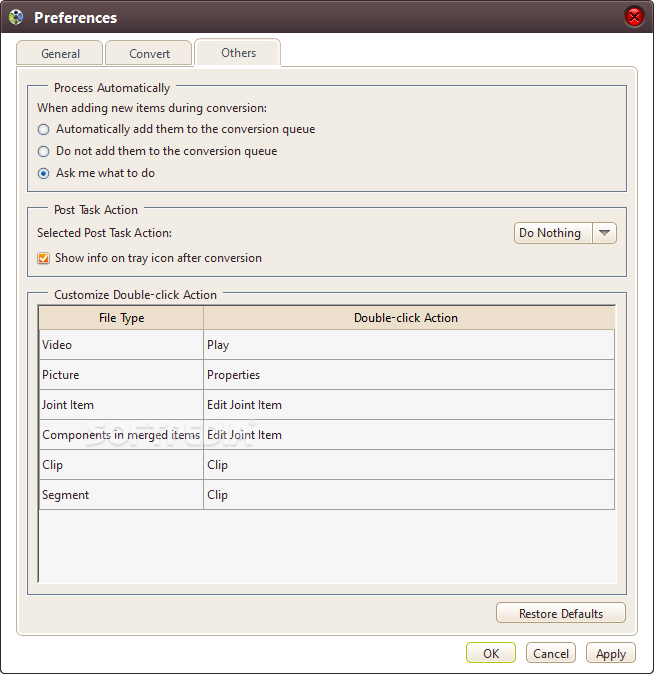The width and height of the screenshot is (654, 674).
Task: Click the dropdown arrow beside Do Nothing
Action: (604, 233)
